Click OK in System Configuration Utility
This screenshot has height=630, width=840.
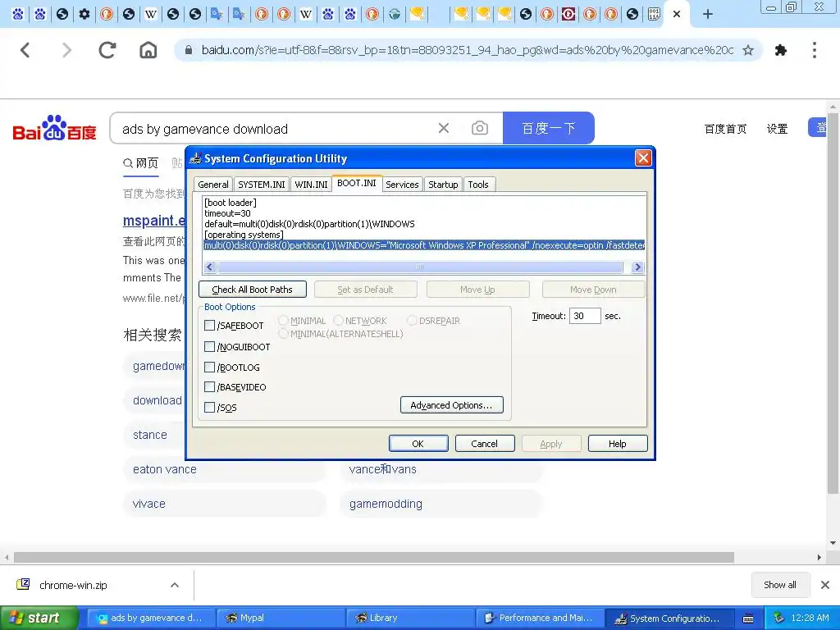[418, 444]
